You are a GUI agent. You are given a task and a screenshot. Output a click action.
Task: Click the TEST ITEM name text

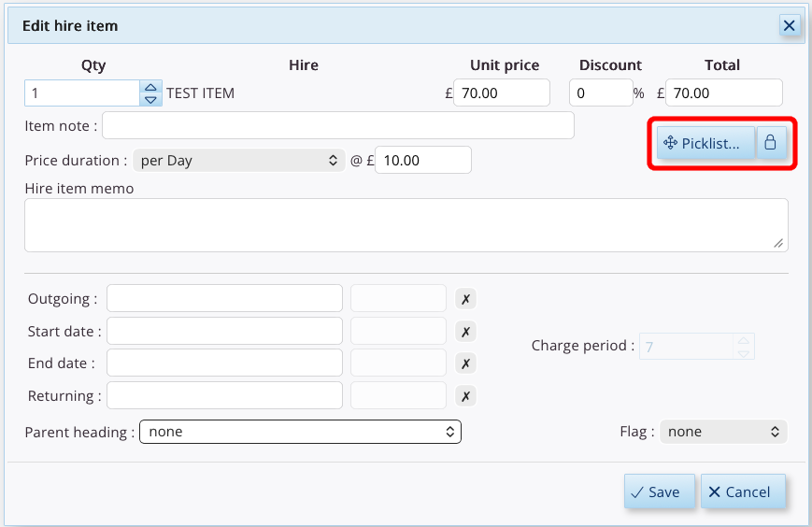point(200,93)
